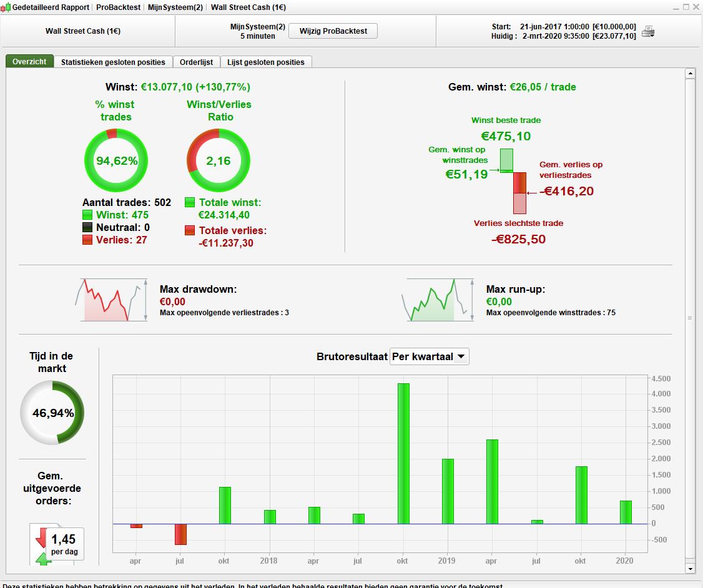
Task: Click the Wijzig ProBacktest button
Action: 333,31
